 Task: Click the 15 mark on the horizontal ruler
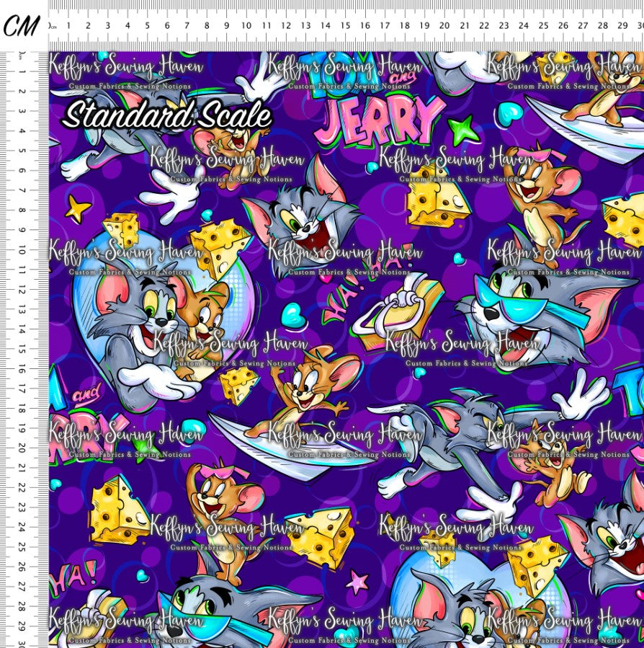tap(345, 26)
